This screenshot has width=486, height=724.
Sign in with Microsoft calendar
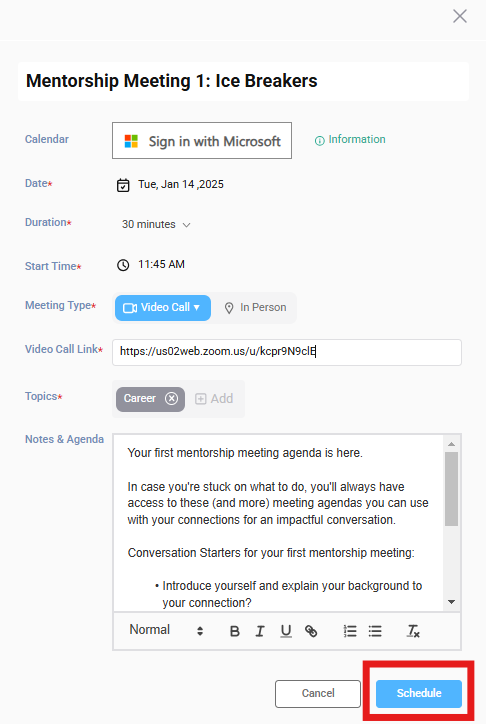[x=202, y=141]
